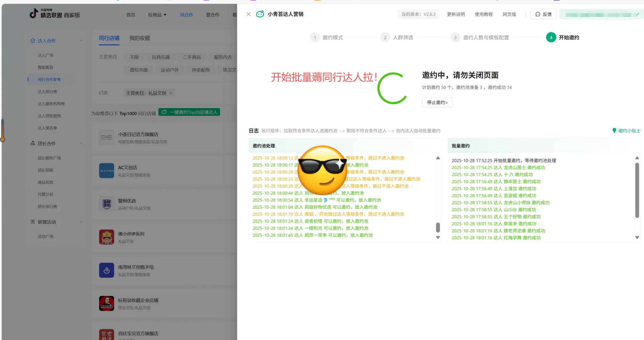Open the 使用教程 link
This screenshot has width=644, height=340.
click(x=484, y=14)
